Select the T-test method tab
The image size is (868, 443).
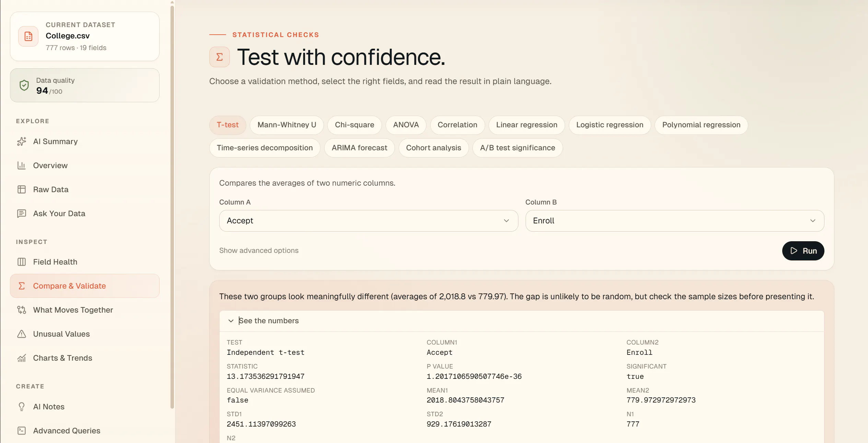point(227,125)
